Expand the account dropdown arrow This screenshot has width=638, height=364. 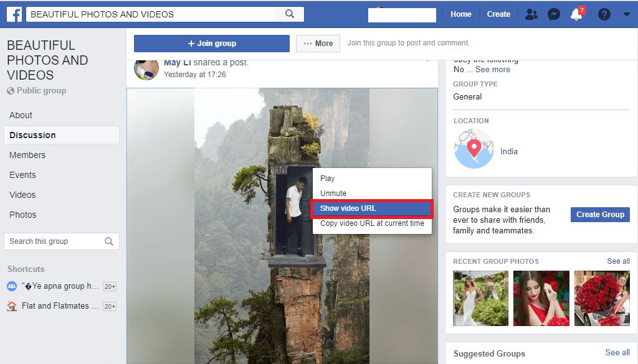point(627,14)
